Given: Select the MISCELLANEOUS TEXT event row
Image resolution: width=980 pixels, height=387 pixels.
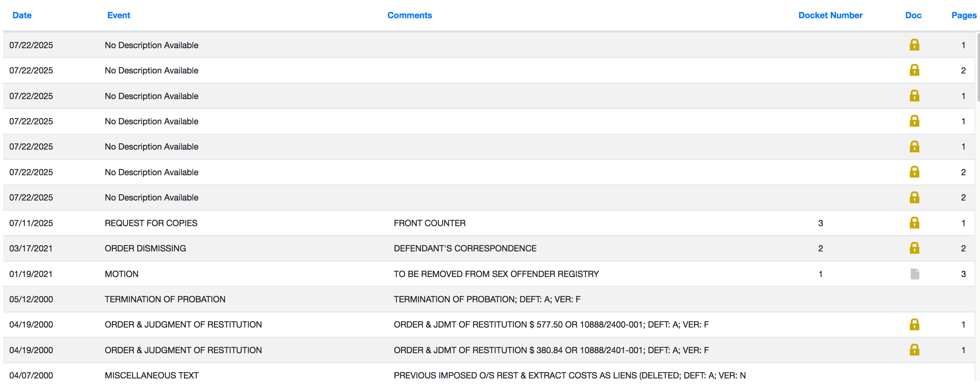Looking at the screenshot, I should click(152, 375).
